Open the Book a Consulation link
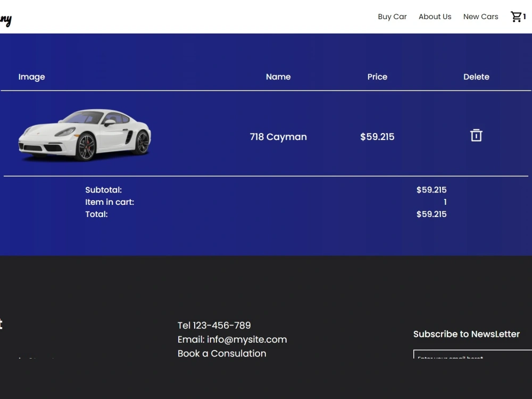 coord(222,353)
